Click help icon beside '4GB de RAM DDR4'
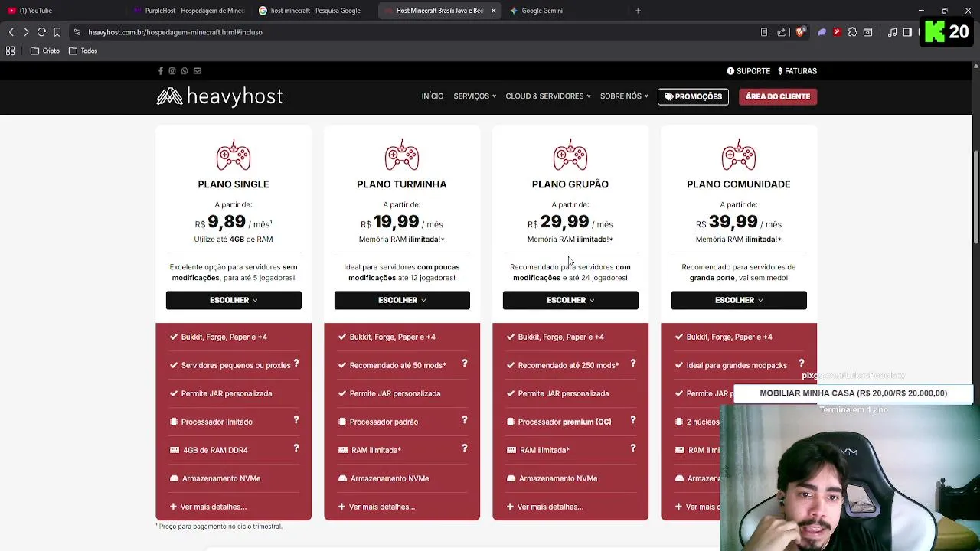 (x=296, y=448)
